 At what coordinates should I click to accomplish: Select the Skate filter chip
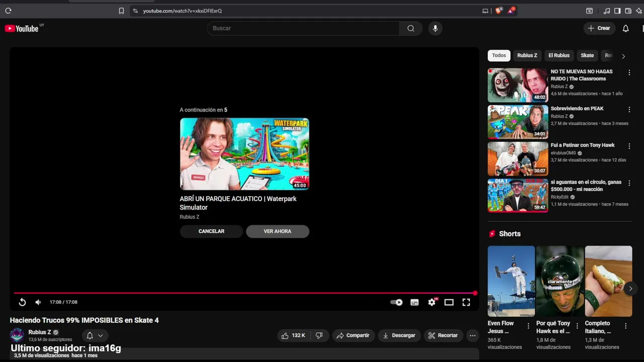pos(587,55)
